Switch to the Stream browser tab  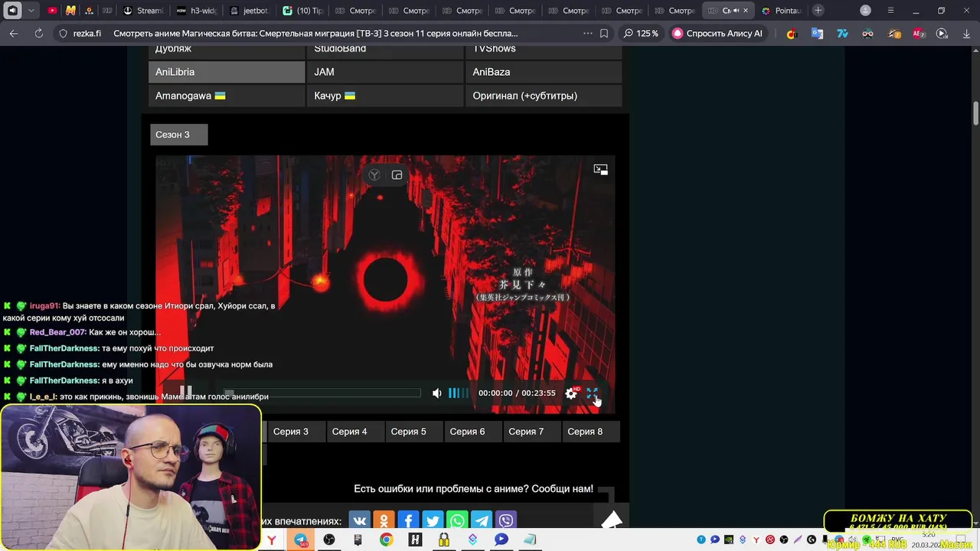point(144,11)
